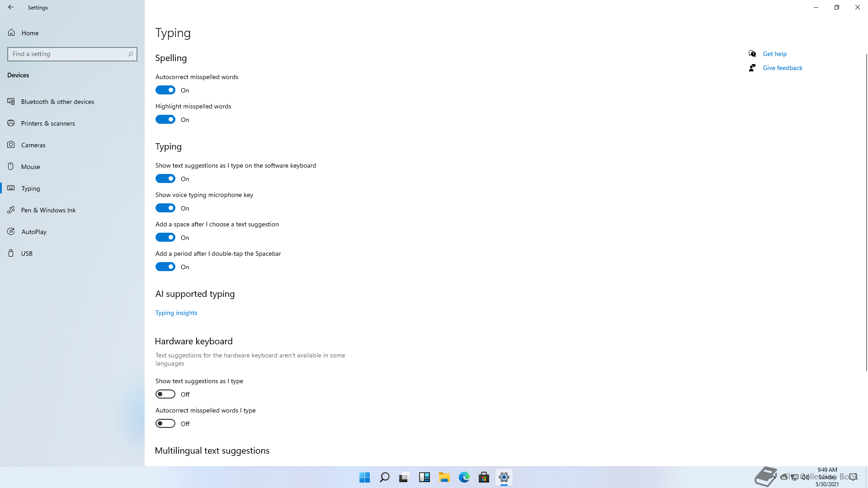
Task: Turn off Autocorrect misspelled words
Action: (x=165, y=90)
